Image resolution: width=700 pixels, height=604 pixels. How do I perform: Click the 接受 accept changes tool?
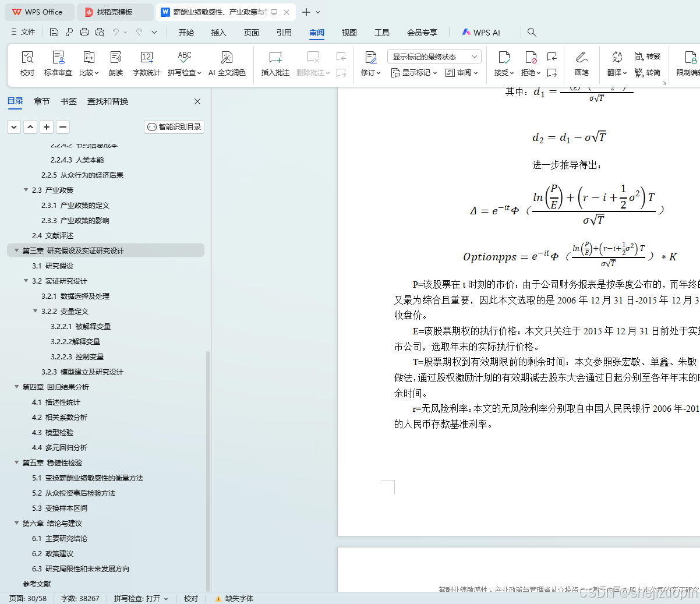[x=504, y=63]
